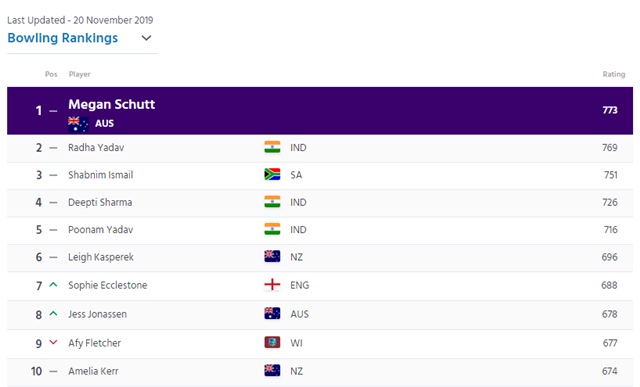Select Deepti Sharma's row
Viewport: 640px width, 387px height.
pos(320,202)
